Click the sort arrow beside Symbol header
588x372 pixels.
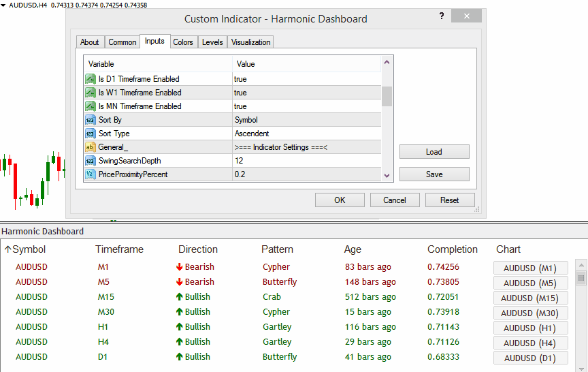[x=8, y=249]
